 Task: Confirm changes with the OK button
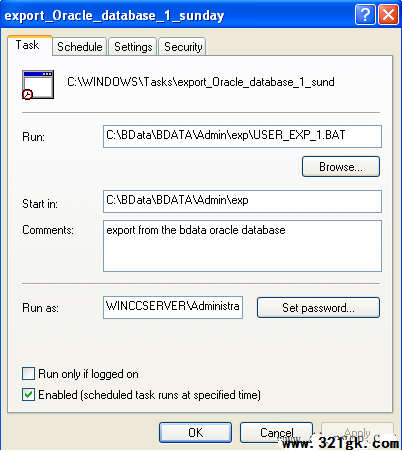[195, 432]
